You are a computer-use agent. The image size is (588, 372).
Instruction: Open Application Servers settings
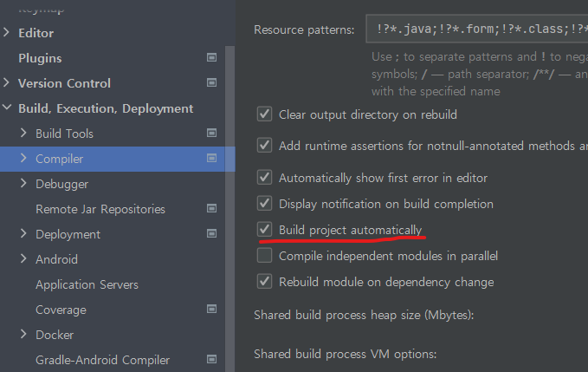[87, 284]
